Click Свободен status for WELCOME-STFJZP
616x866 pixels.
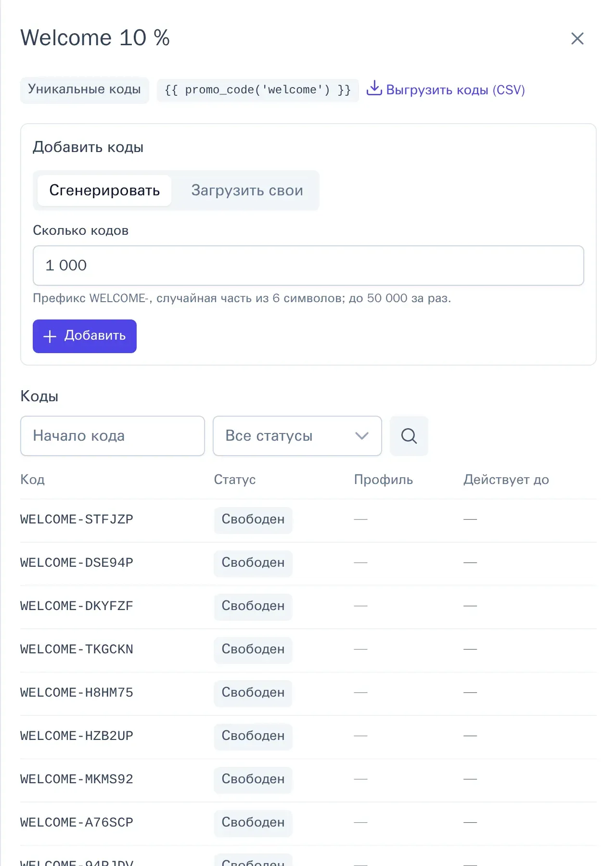click(253, 520)
